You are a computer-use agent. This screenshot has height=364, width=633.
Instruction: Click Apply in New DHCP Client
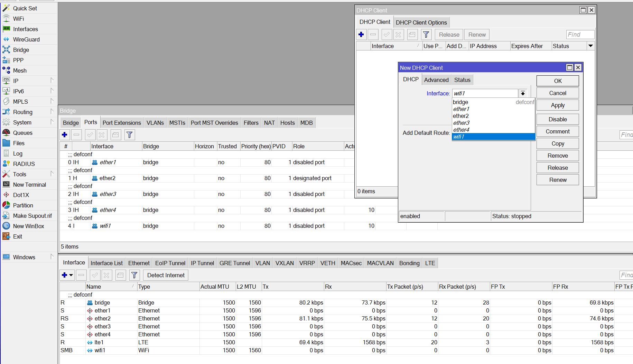tap(558, 105)
